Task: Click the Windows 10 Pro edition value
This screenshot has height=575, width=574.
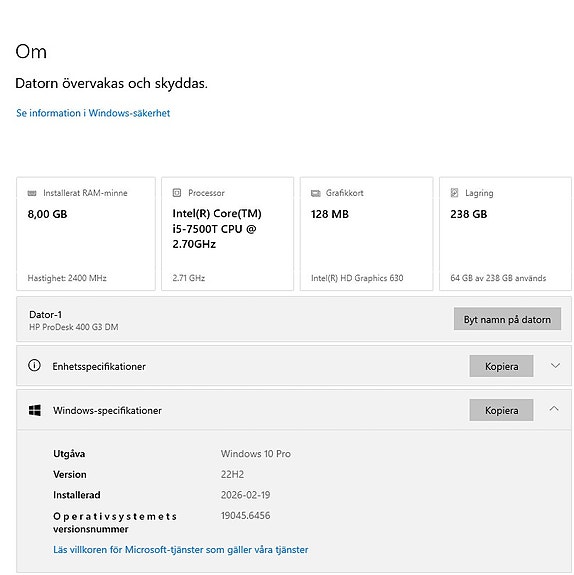Action: point(256,454)
